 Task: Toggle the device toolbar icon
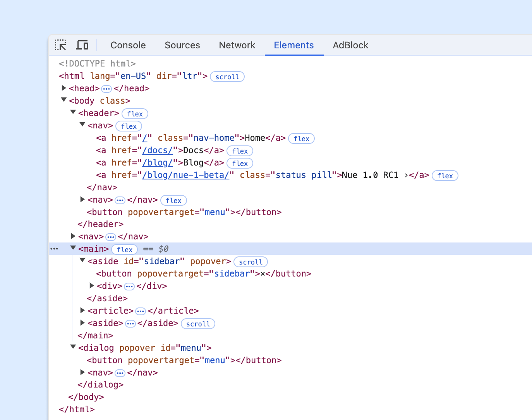click(x=82, y=45)
